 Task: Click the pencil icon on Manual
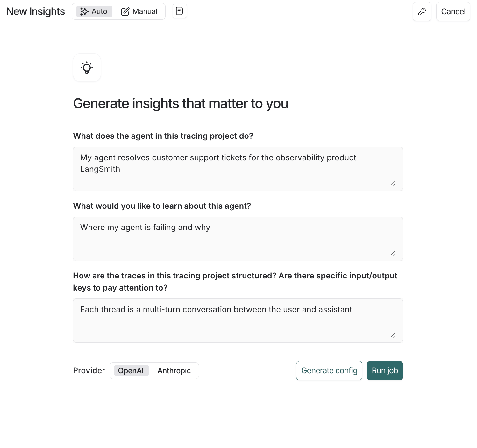coord(125,12)
